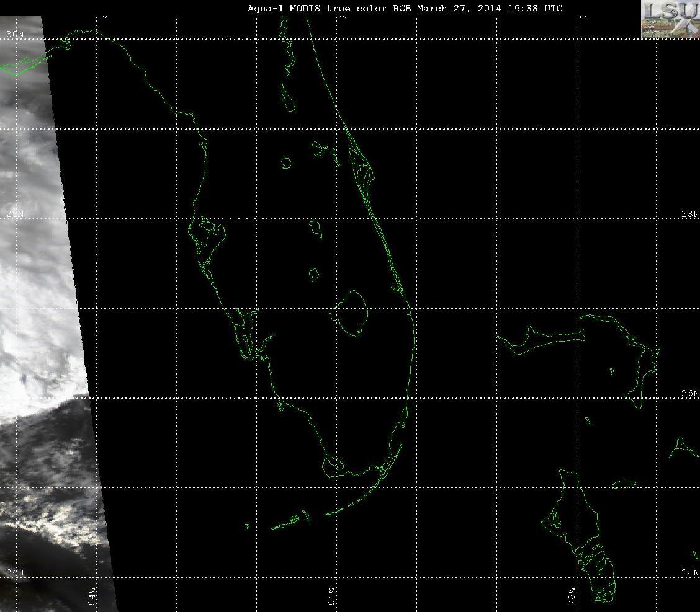700x612 pixels.
Task: Click the 30N latitude label
Action: click(x=15, y=34)
